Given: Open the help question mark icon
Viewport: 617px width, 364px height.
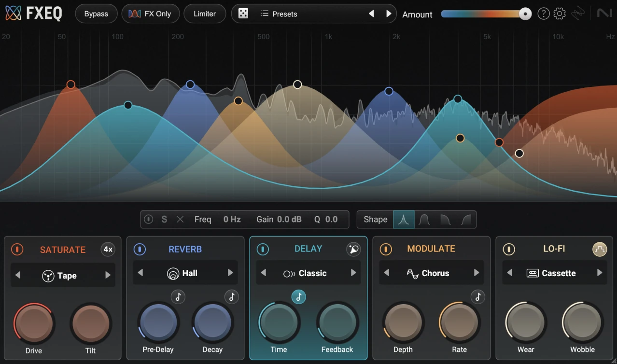Looking at the screenshot, I should (544, 14).
